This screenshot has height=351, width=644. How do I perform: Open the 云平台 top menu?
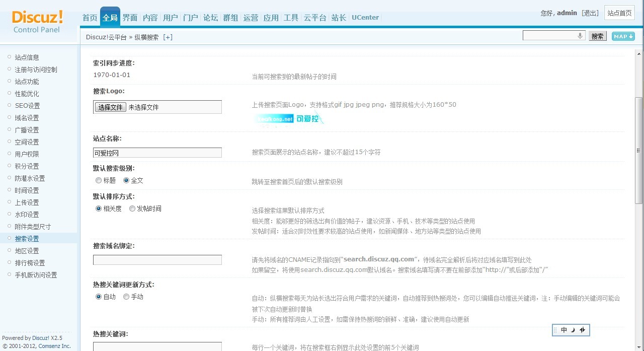tap(315, 18)
